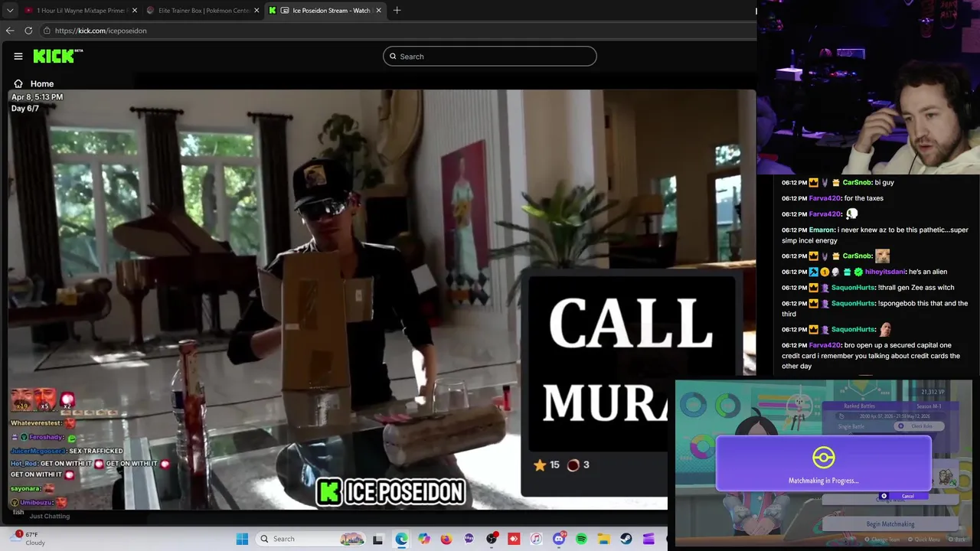Click the Kick search field

click(x=490, y=56)
